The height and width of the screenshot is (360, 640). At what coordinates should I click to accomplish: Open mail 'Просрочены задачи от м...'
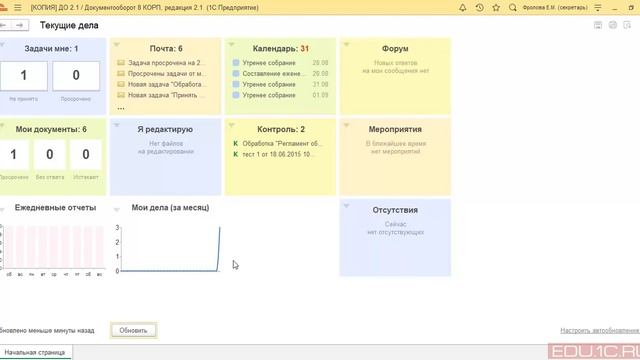[x=167, y=73]
